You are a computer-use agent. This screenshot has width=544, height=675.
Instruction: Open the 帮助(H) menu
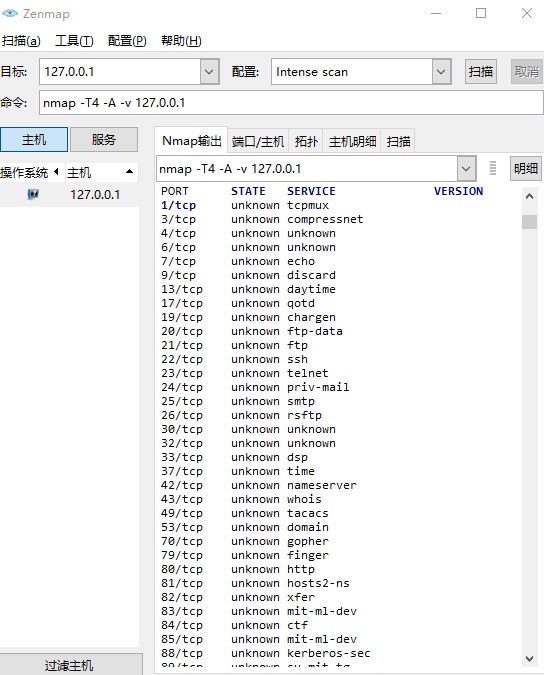[x=181, y=41]
